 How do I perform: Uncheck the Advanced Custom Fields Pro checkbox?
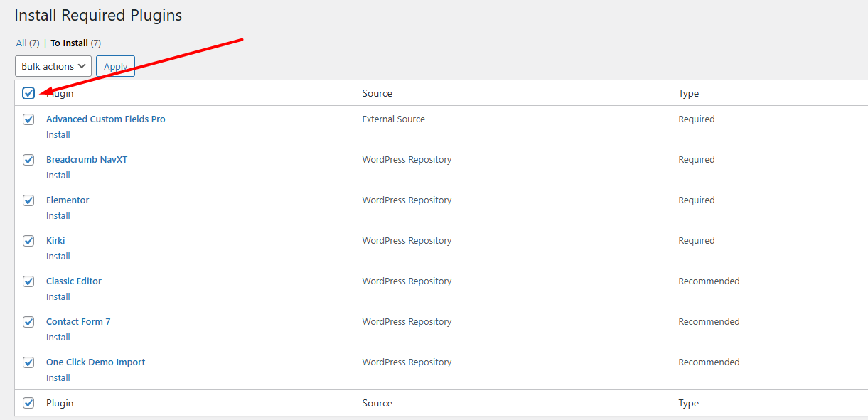pyautogui.click(x=28, y=119)
